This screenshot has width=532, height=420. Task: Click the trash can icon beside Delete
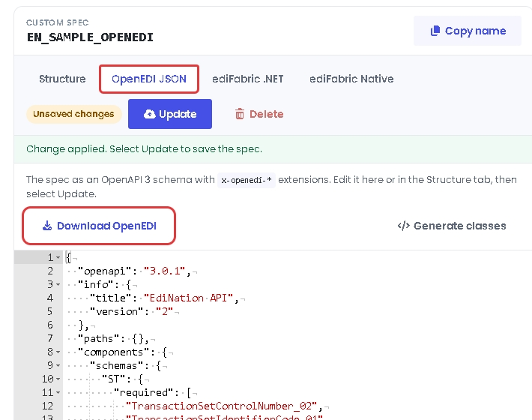click(x=240, y=114)
